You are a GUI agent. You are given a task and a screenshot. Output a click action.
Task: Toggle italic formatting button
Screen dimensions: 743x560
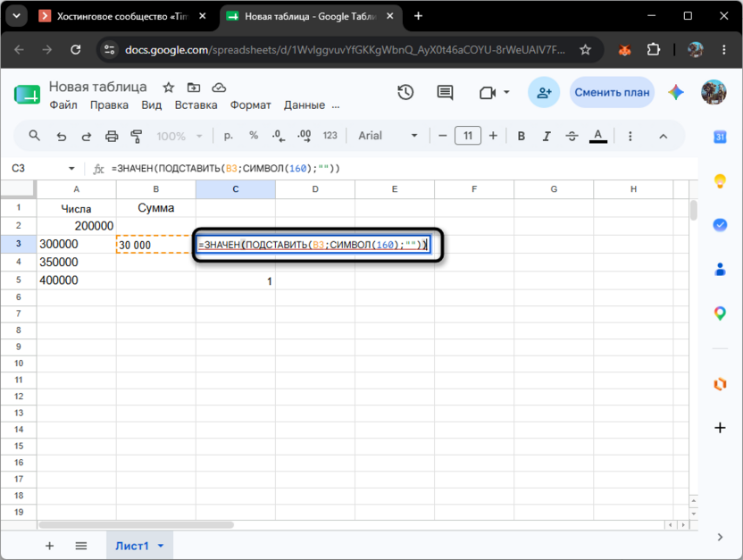coord(547,136)
